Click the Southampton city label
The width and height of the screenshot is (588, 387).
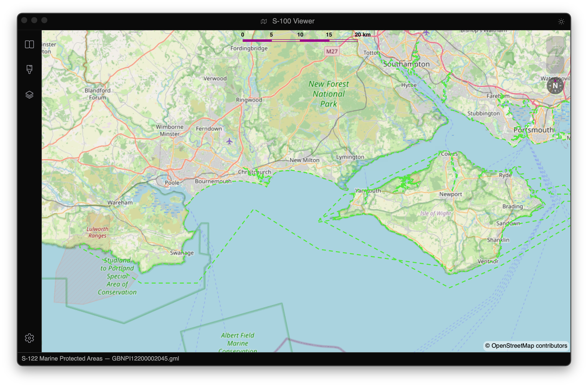406,64
